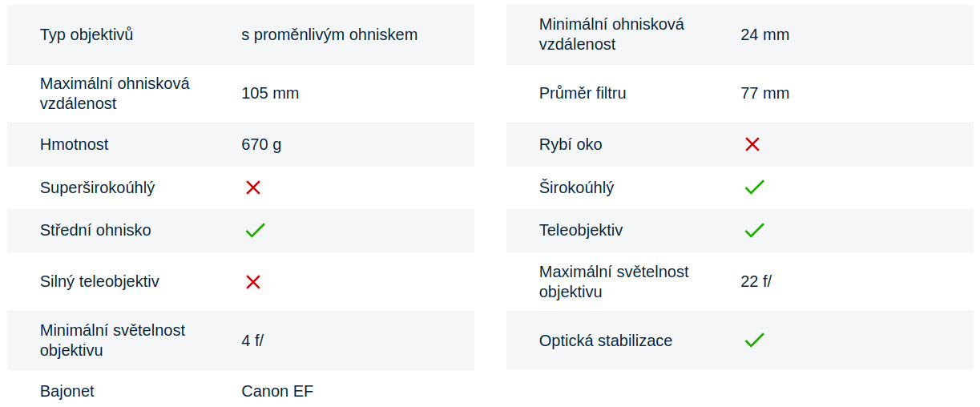Click red cross icon for Silný teleobjektiv

[253, 282]
